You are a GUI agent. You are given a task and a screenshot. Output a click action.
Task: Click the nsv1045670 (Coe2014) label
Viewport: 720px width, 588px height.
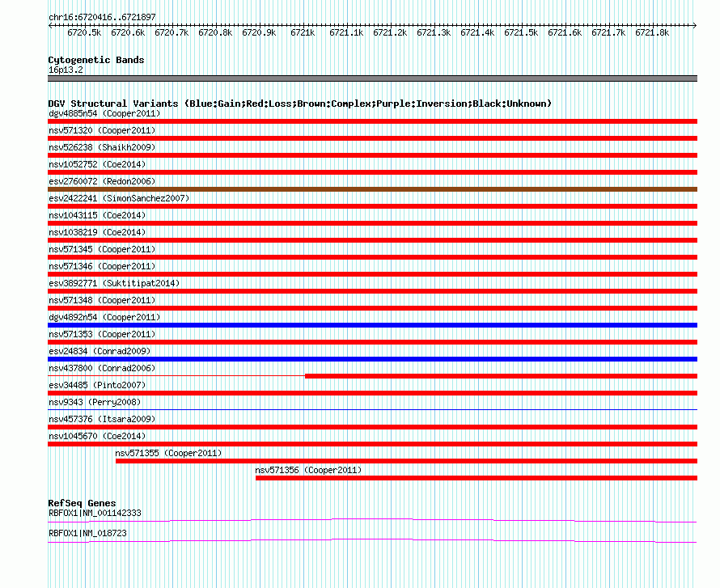[x=97, y=436]
